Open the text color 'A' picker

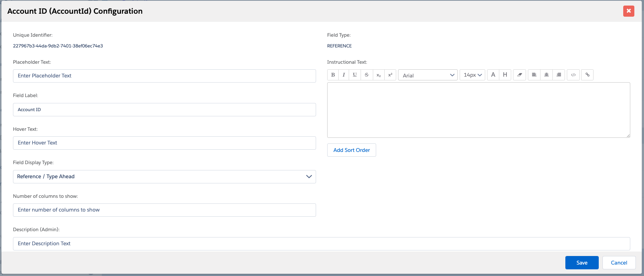pyautogui.click(x=493, y=75)
